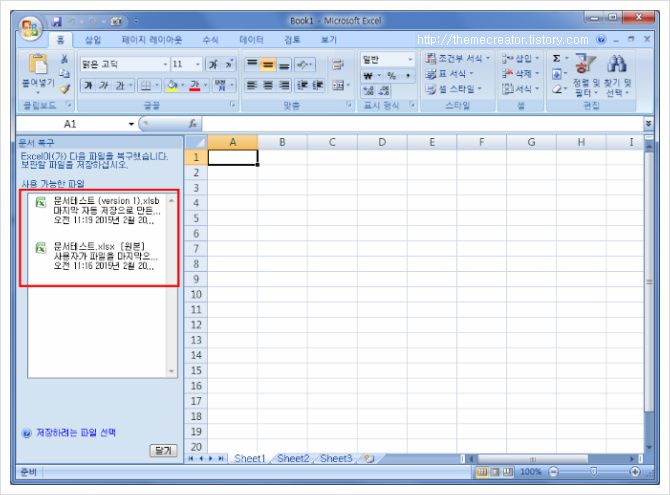Select column C header

[x=332, y=142]
